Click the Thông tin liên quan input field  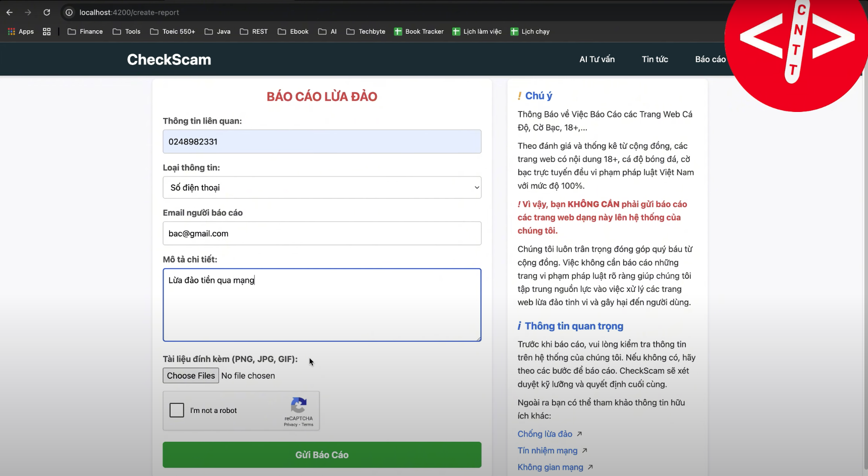point(322,142)
